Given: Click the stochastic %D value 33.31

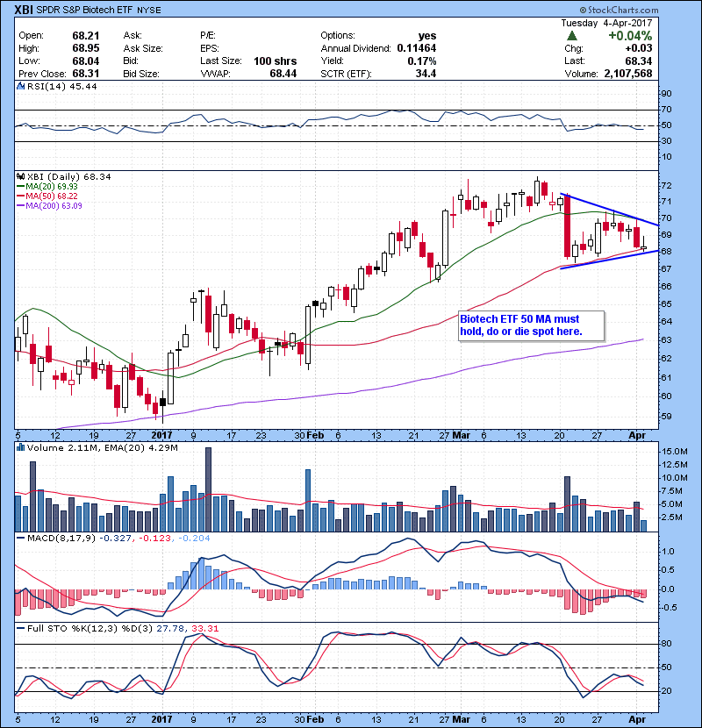Looking at the screenshot, I should click(204, 629).
